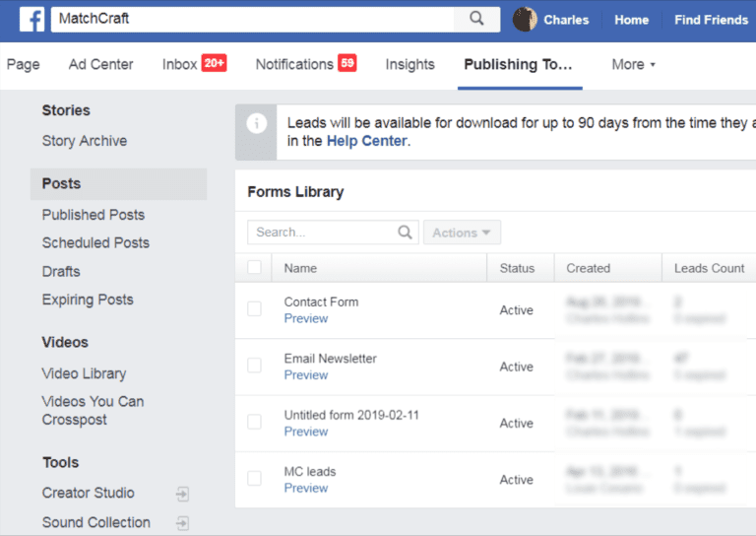The height and width of the screenshot is (536, 756).
Task: Click Active status of Contact Form
Action: coord(517,310)
